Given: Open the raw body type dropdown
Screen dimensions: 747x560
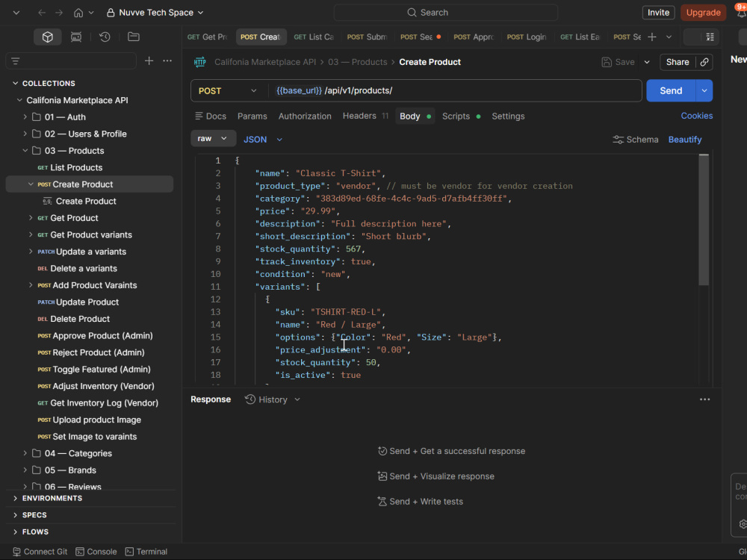Looking at the screenshot, I should [x=213, y=139].
